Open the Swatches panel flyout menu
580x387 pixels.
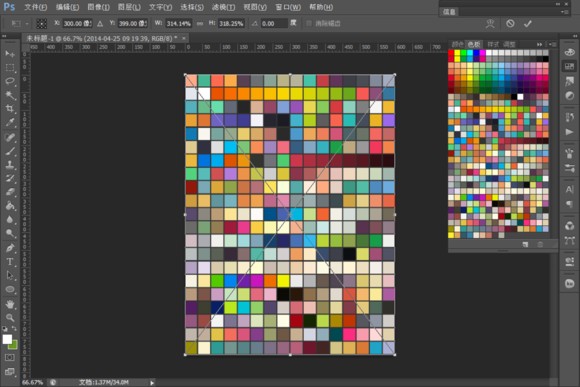(553, 44)
